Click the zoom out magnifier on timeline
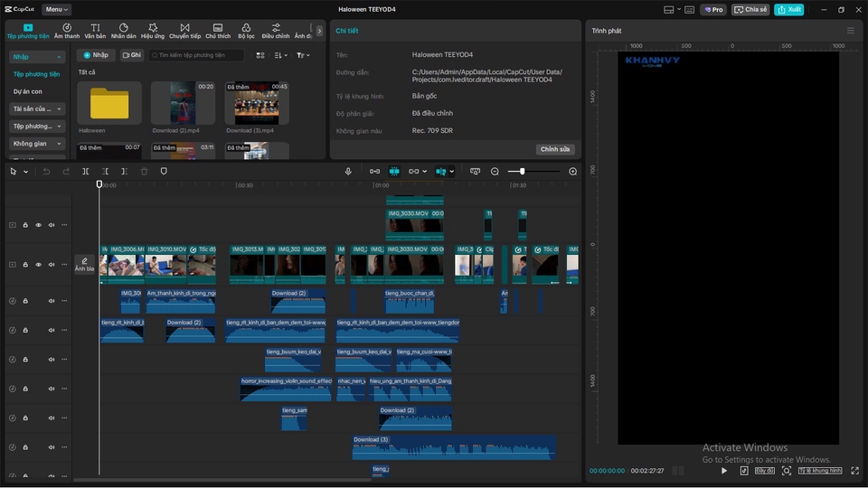Screen dimensions: 868x488 [x=495, y=171]
